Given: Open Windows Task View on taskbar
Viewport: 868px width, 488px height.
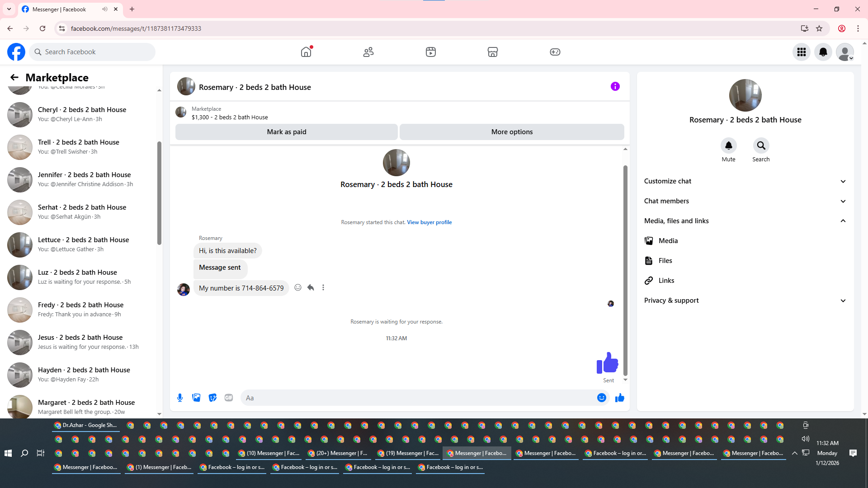Looking at the screenshot, I should pos(41,453).
